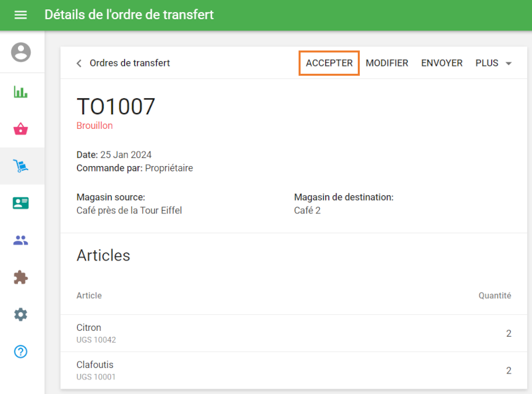The image size is (532, 394).
Task: Open Settings with the gear icon
Action: 21,315
